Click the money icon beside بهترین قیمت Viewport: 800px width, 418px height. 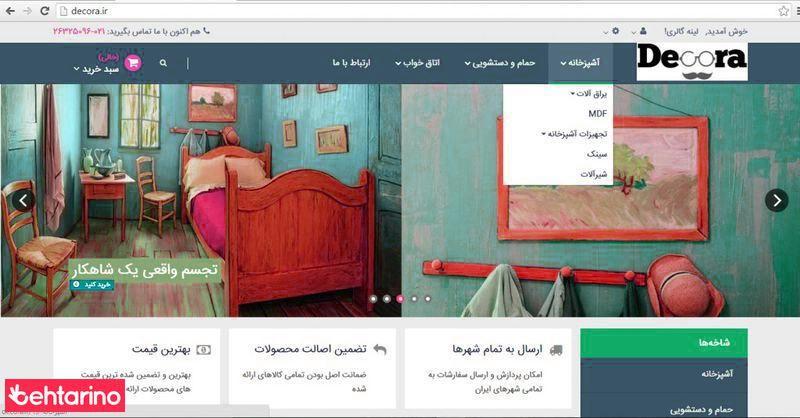click(204, 350)
